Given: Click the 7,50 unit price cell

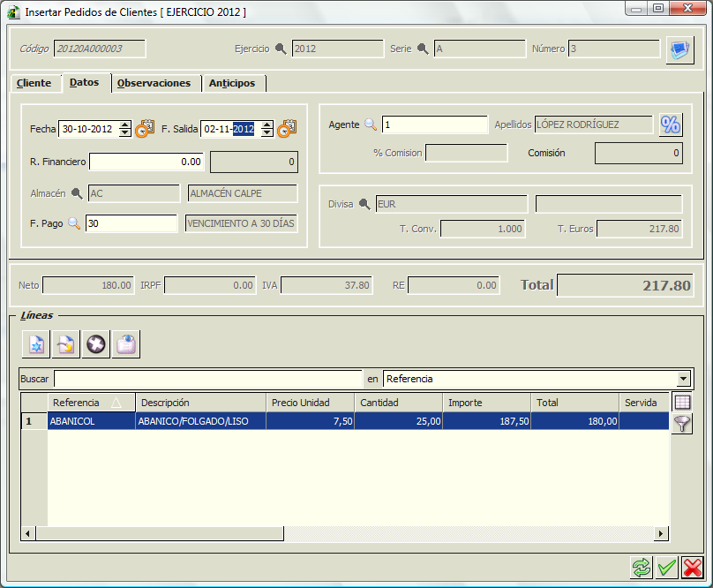Looking at the screenshot, I should (x=310, y=421).
